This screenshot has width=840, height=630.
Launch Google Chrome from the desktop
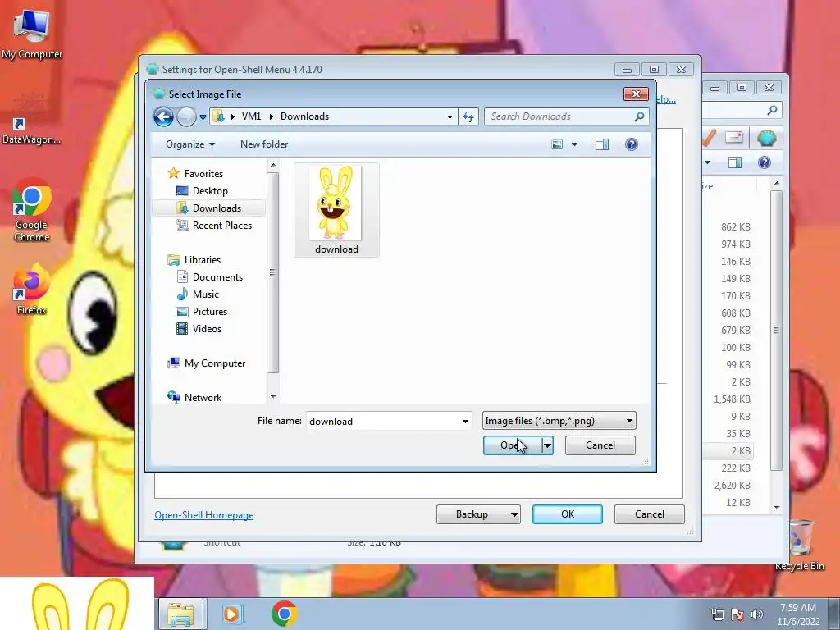pos(31,211)
